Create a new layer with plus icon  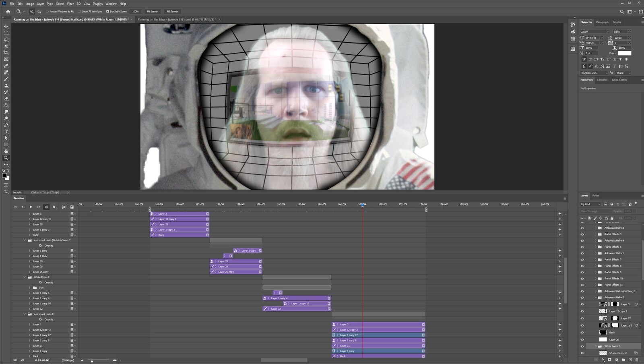pos(630,360)
